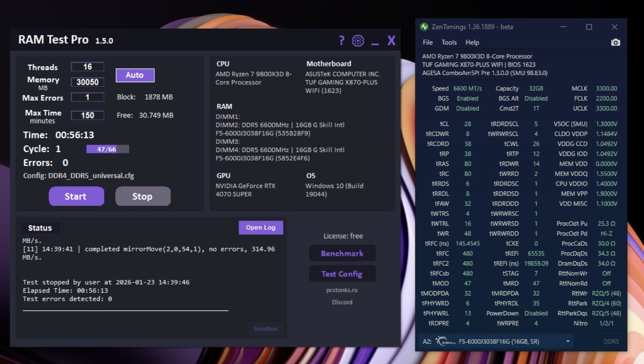Open Help menu in ZenTimings
The width and height of the screenshot is (644, 364).
(472, 42)
